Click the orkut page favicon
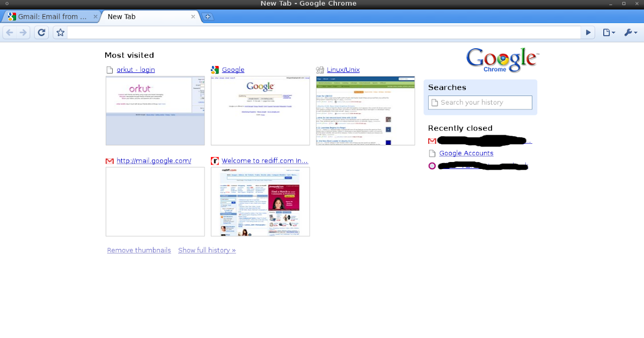This screenshot has width=644, height=338. coord(109,70)
